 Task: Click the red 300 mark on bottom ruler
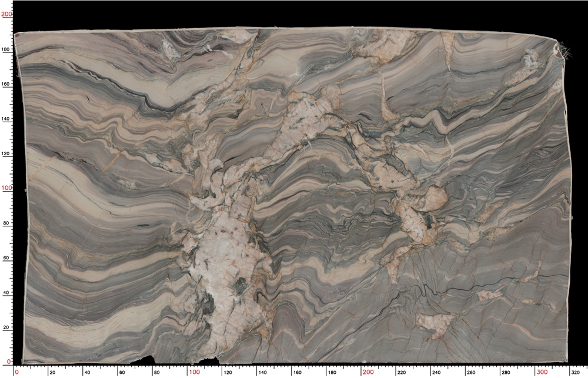pyautogui.click(x=541, y=372)
